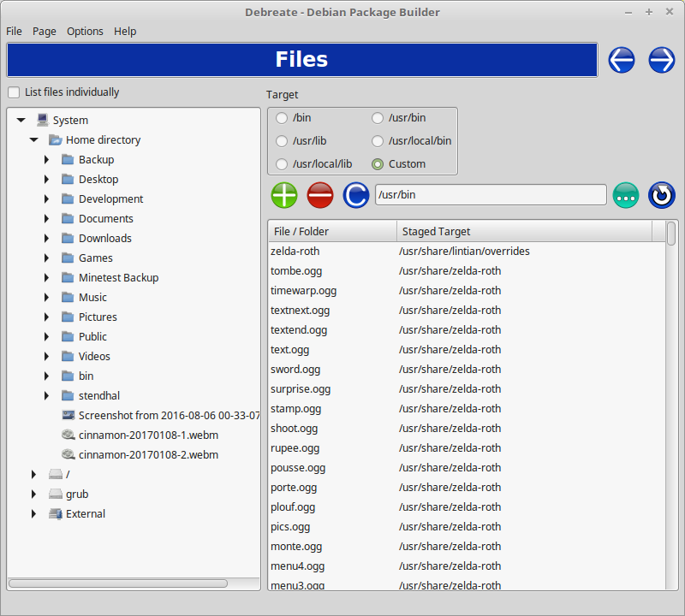Refresh the file list with the blue refresh icon
Screen dimensions: 685x616
[356, 195]
